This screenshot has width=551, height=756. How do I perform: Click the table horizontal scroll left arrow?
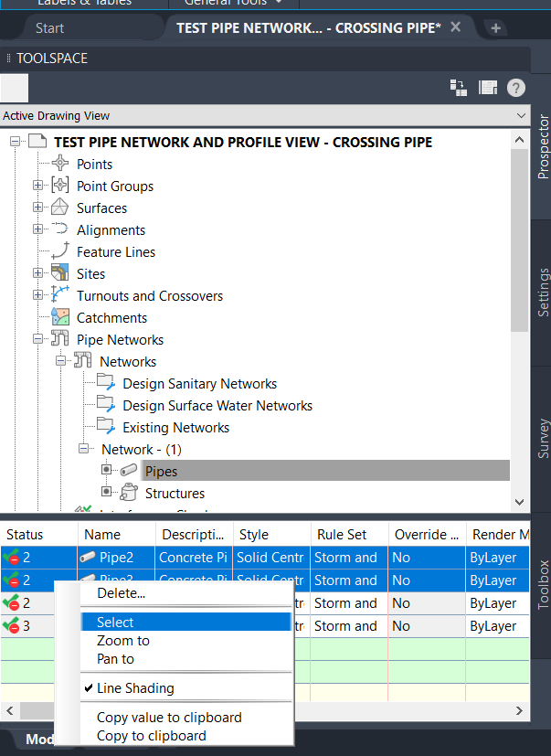[10, 710]
